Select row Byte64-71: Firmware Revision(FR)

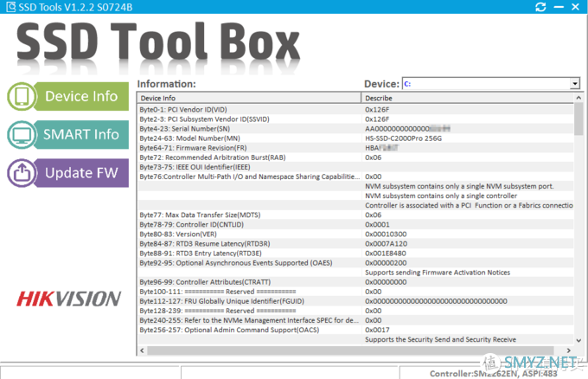pos(355,148)
